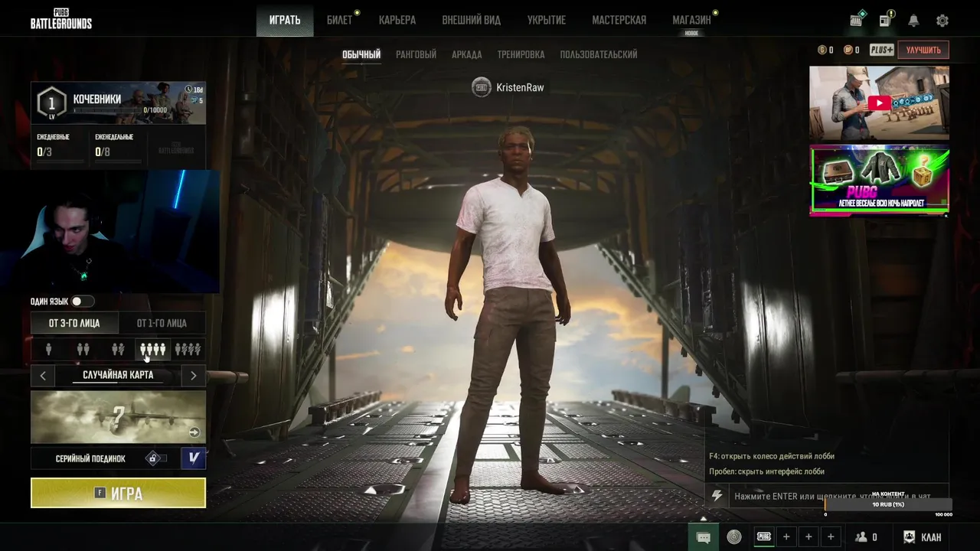Image resolution: width=980 pixels, height=551 pixels.
Task: Open the crate icon with diamond badge
Action: point(857,20)
